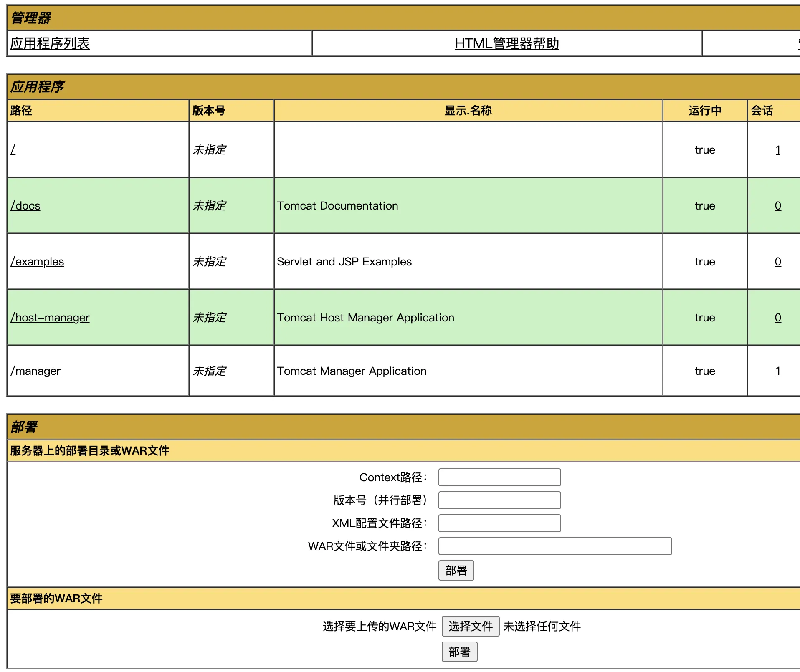800x672 pixels.
Task: View sessions count for /manager
Action: [x=777, y=371]
